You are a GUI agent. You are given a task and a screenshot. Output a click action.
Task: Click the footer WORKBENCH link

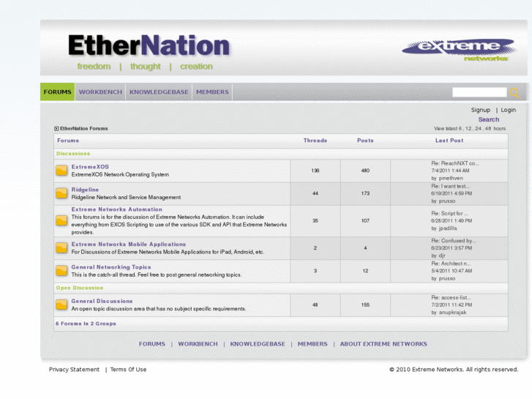point(198,344)
